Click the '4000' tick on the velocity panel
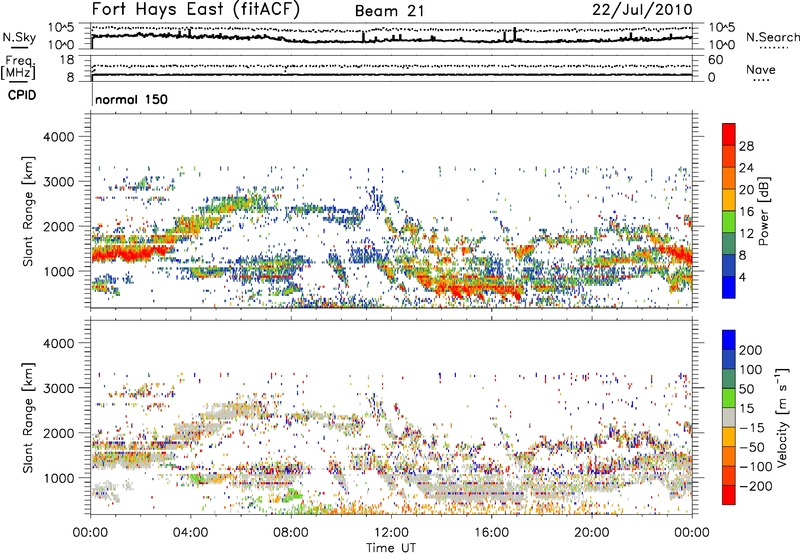 pos(58,343)
